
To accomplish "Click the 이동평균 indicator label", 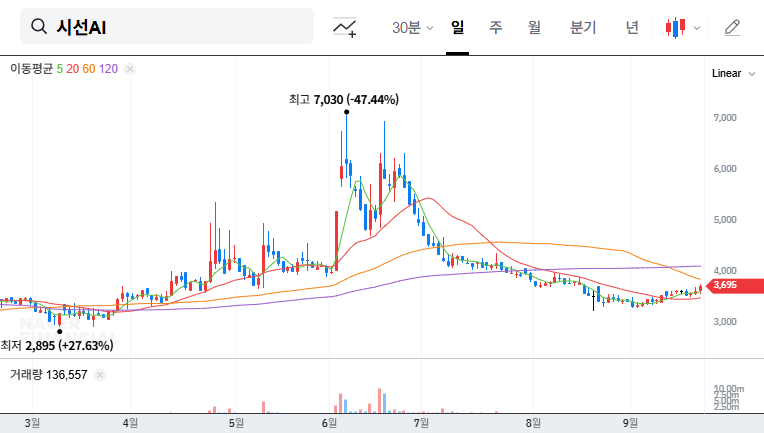I will pyautogui.click(x=31, y=69).
